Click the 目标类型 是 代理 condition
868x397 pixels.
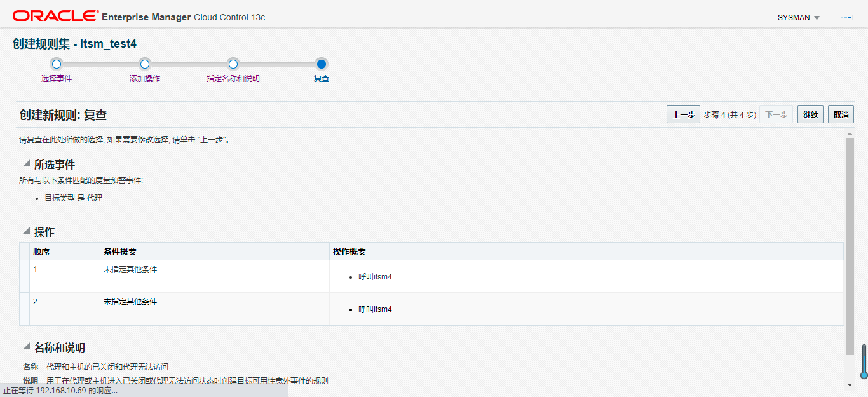pos(73,198)
